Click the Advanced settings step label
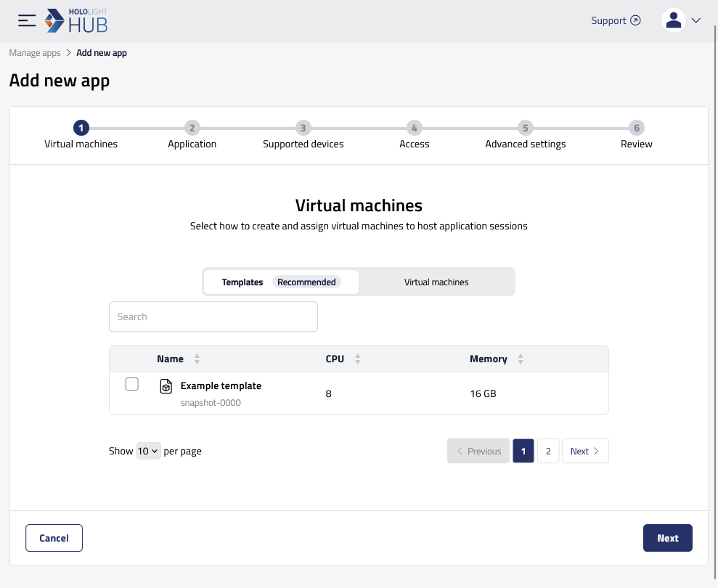Viewport: 718px width, 588px height. (x=525, y=144)
